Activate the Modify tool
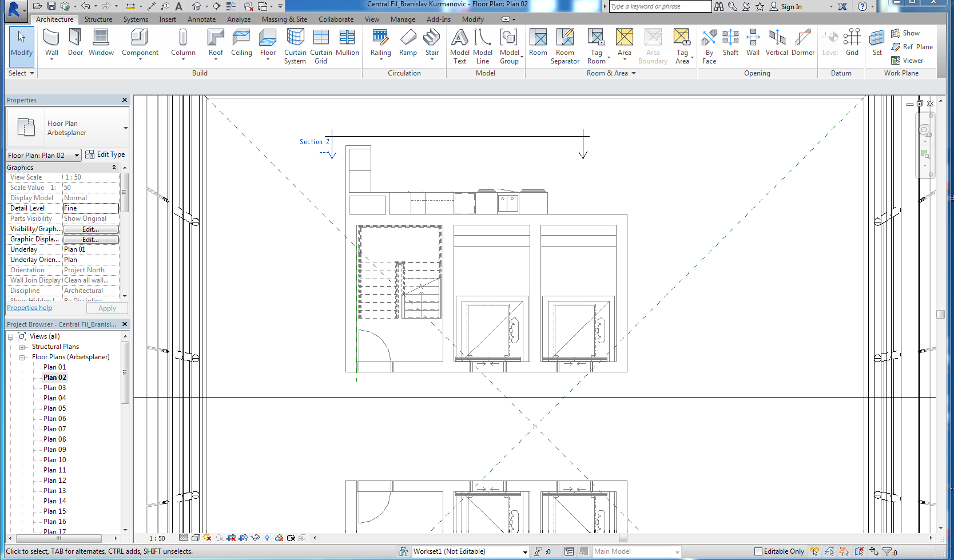This screenshot has height=560, width=954. tap(21, 47)
